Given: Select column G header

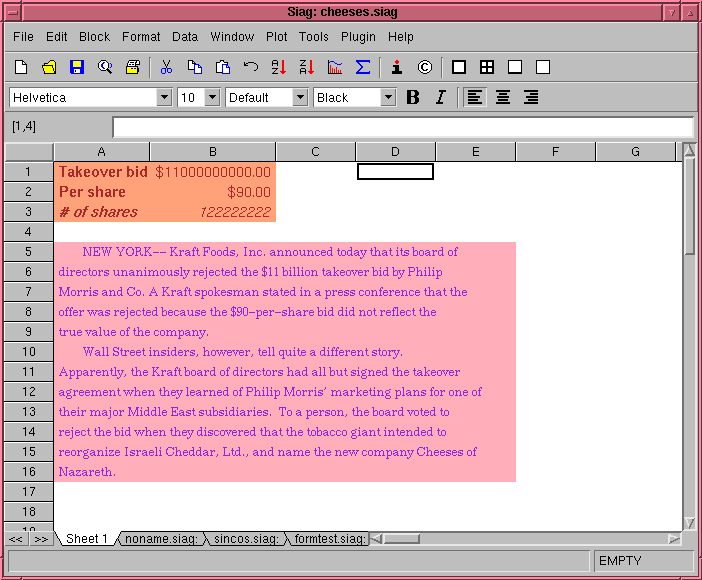Looking at the screenshot, I should (635, 152).
